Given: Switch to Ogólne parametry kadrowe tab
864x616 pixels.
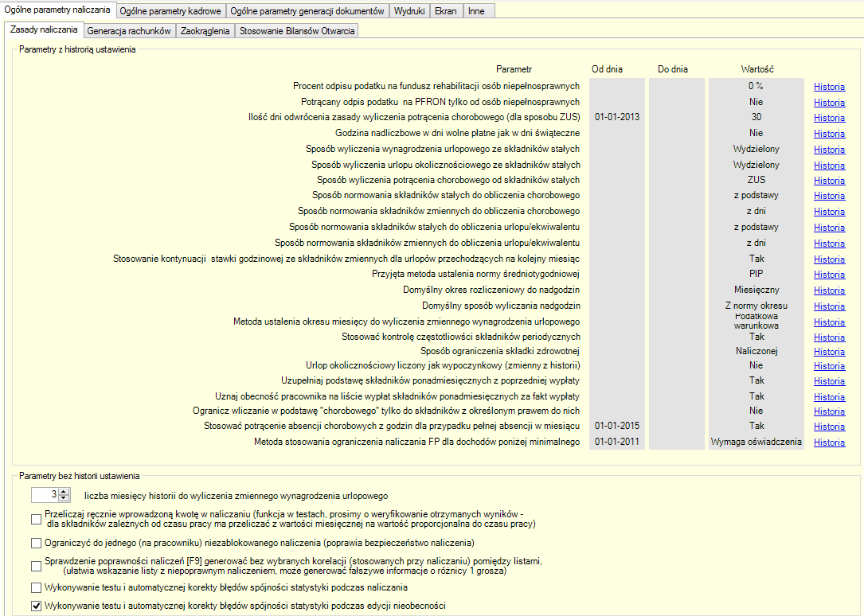Looking at the screenshot, I should tap(170, 11).
